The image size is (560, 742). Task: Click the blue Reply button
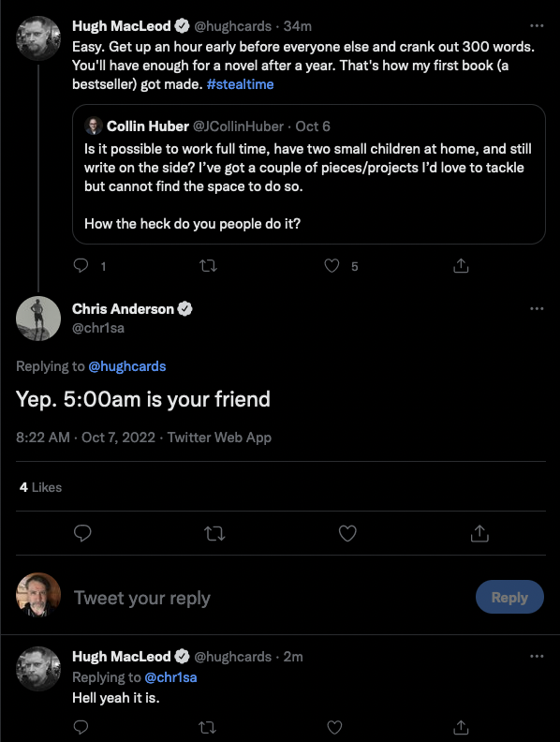(509, 597)
